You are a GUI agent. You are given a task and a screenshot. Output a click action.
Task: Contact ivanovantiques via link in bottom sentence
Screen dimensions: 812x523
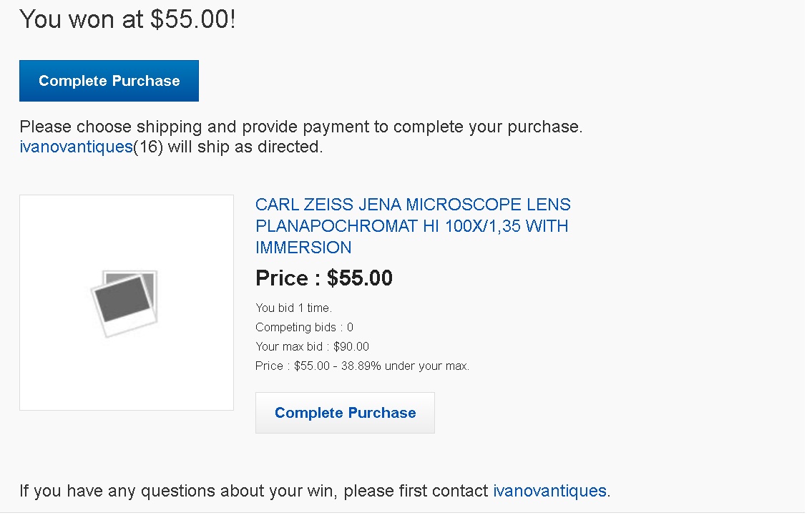pyautogui.click(x=549, y=491)
